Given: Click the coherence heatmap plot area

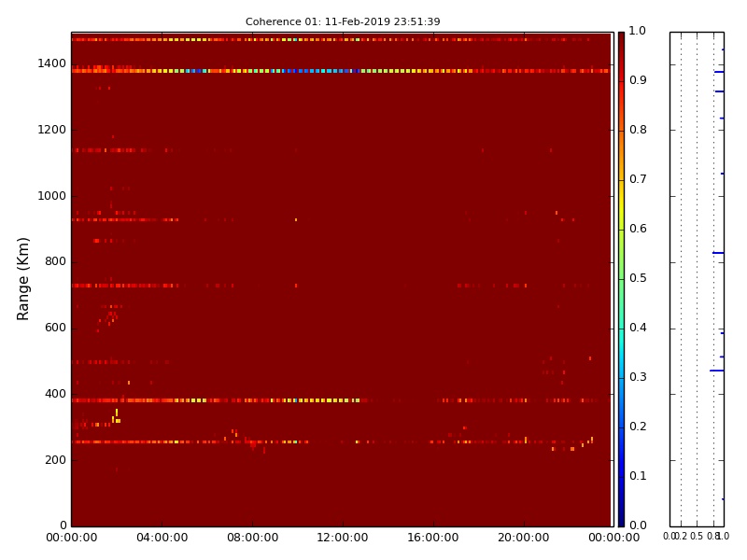Looking at the screenshot, I should pos(341,279).
